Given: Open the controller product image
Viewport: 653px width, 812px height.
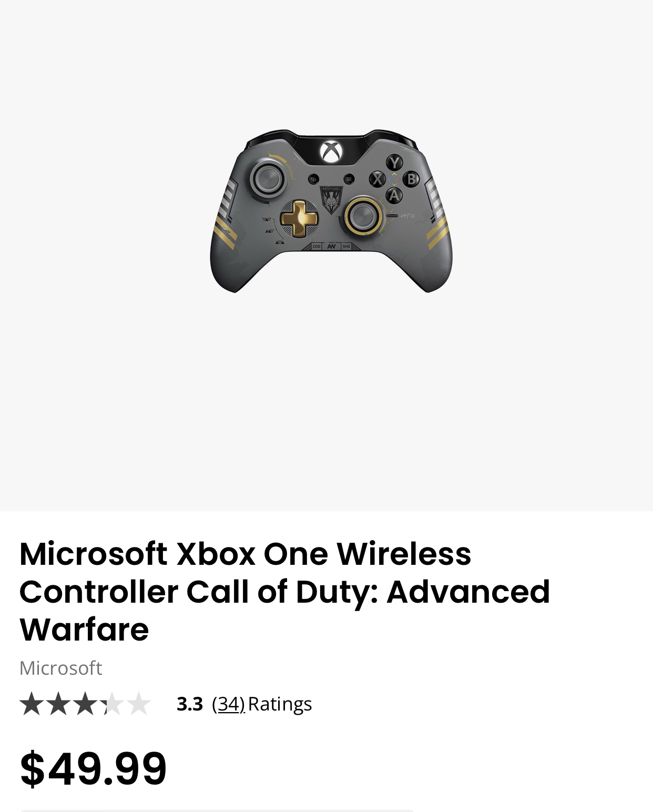Looking at the screenshot, I should pos(331,210).
